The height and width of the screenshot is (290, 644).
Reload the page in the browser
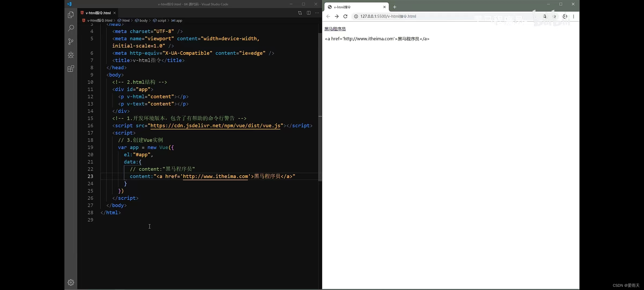click(x=345, y=16)
